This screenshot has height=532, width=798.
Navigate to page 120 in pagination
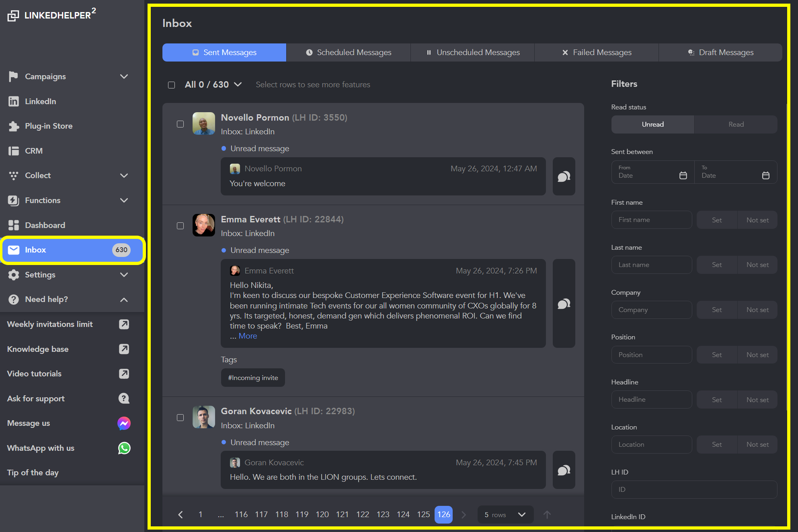coord(322,514)
